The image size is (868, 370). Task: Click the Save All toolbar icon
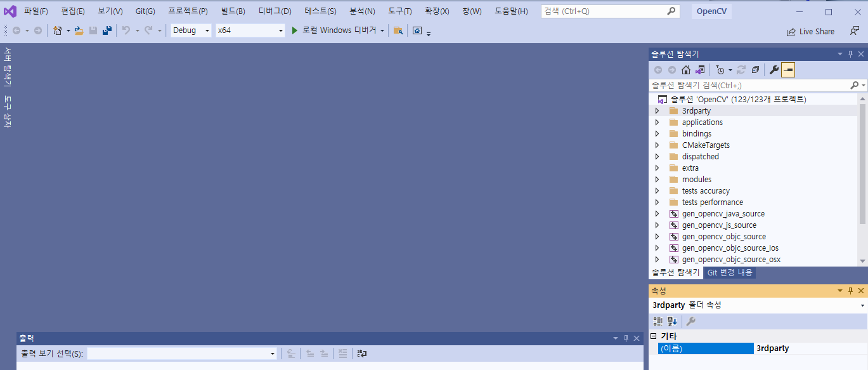107,30
